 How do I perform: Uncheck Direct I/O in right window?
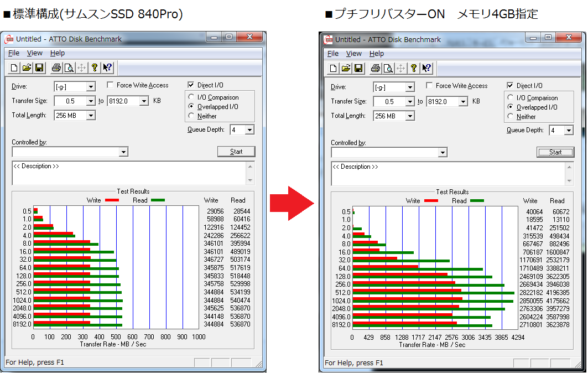(x=510, y=86)
